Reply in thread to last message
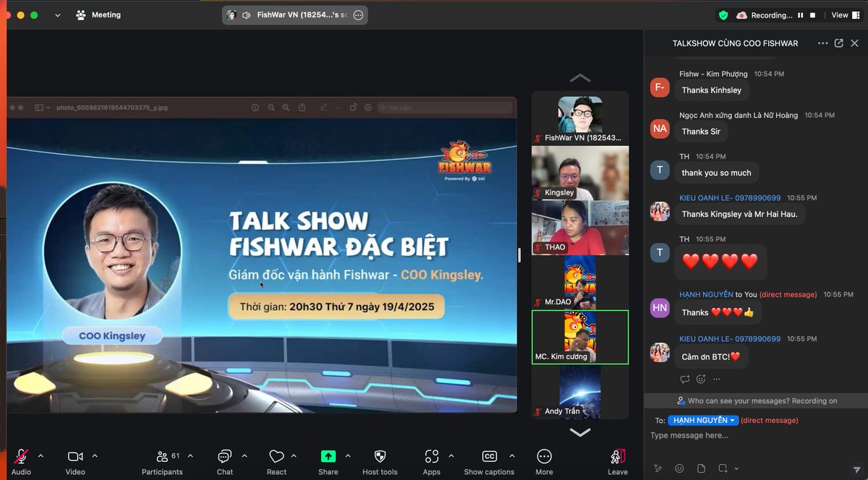Screen dimensions: 868x480 (x=685, y=379)
